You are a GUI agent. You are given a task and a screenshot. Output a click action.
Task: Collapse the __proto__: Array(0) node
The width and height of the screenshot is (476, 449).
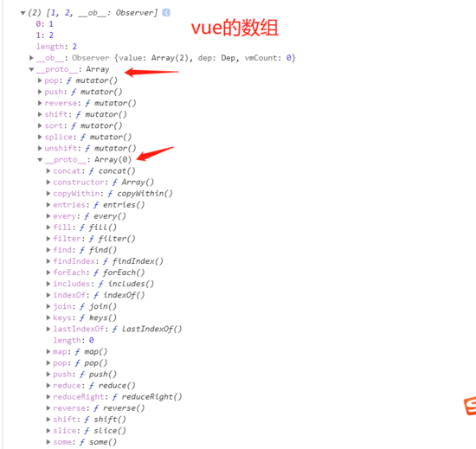point(40,159)
